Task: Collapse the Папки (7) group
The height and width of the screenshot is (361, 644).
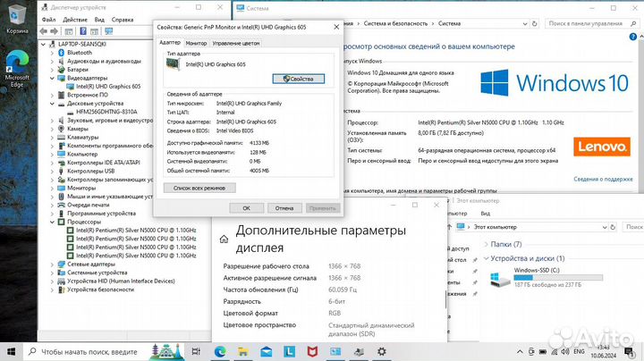Action: click(487, 245)
